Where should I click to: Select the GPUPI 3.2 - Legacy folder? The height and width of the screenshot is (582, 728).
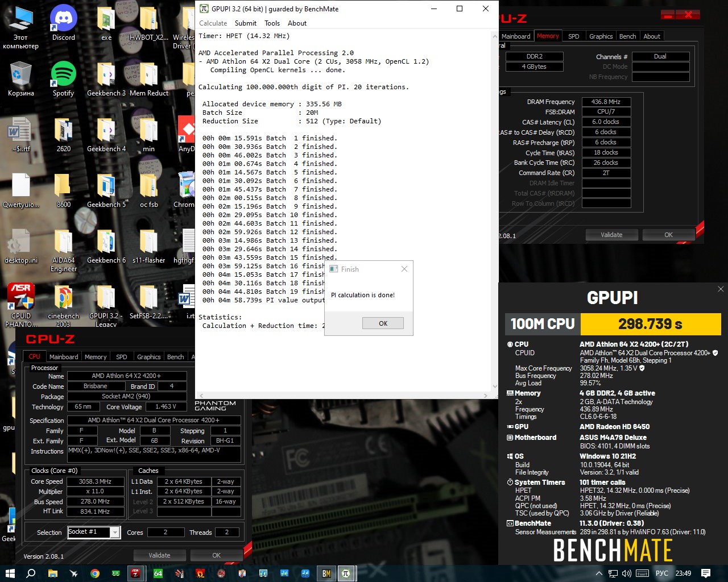coord(106,305)
